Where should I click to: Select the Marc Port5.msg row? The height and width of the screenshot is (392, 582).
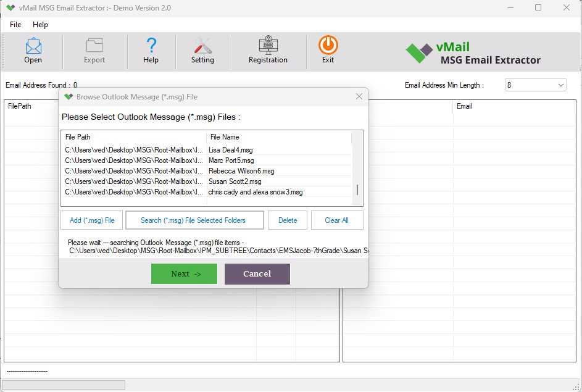click(x=206, y=161)
